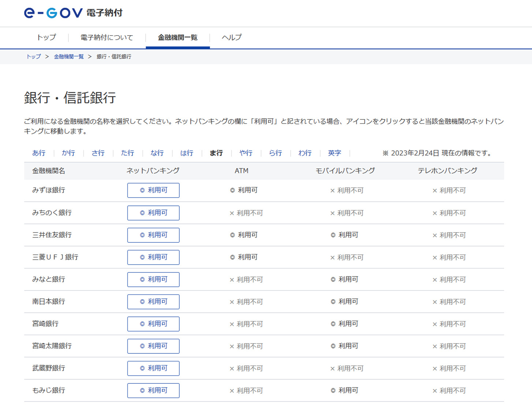Click みずほ銀行 ATM 利用可 status

coord(244,190)
